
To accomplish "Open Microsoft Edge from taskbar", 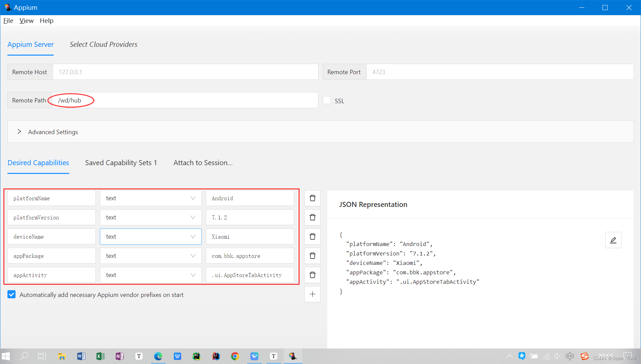I will point(158,356).
